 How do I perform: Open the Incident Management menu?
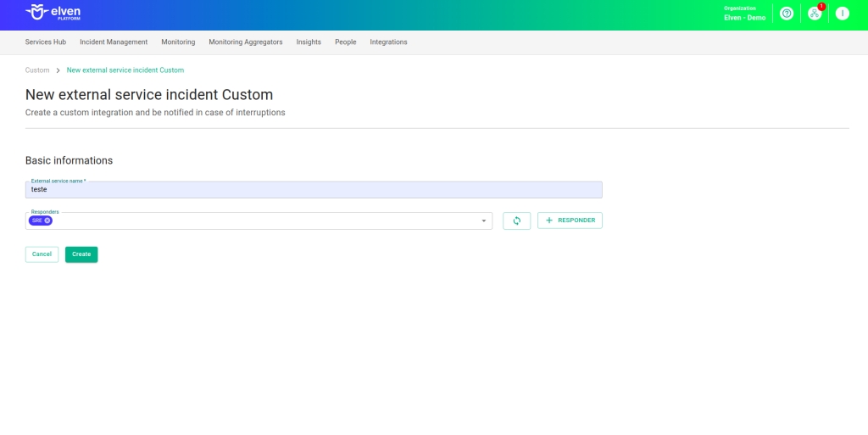114,42
